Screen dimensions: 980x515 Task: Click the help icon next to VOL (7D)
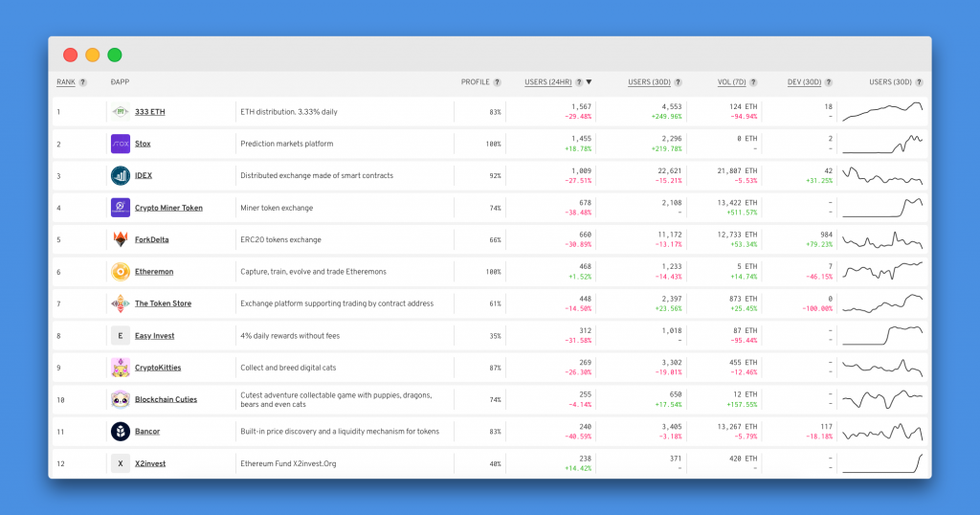[x=753, y=82]
